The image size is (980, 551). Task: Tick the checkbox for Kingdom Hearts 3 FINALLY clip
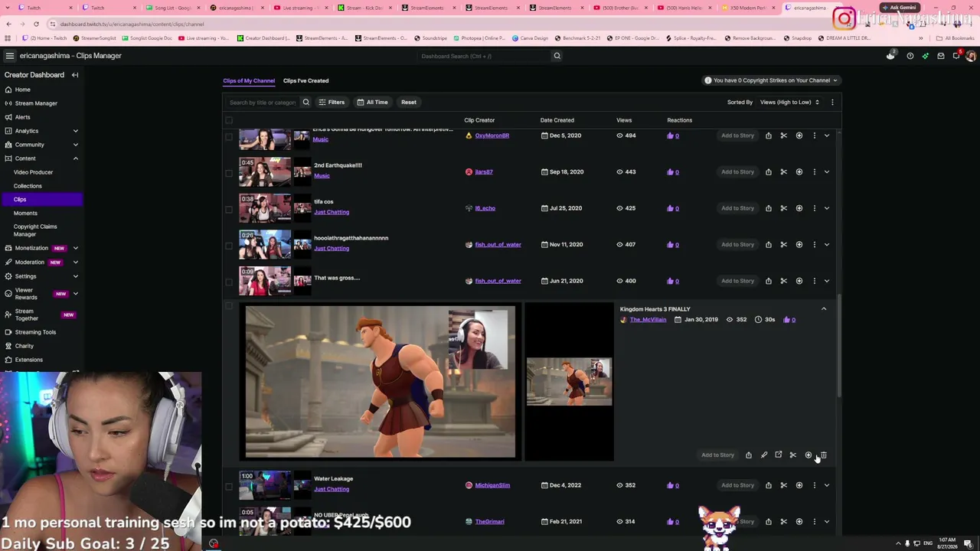click(x=229, y=306)
